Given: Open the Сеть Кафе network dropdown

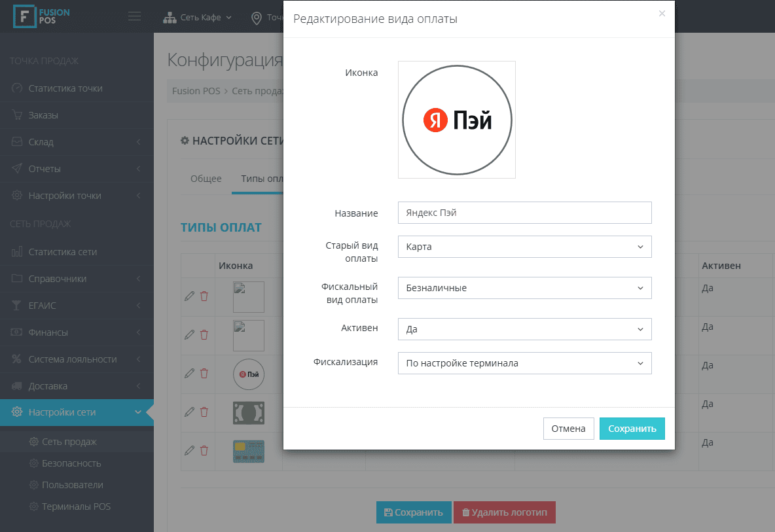Looking at the screenshot, I should 198,18.
